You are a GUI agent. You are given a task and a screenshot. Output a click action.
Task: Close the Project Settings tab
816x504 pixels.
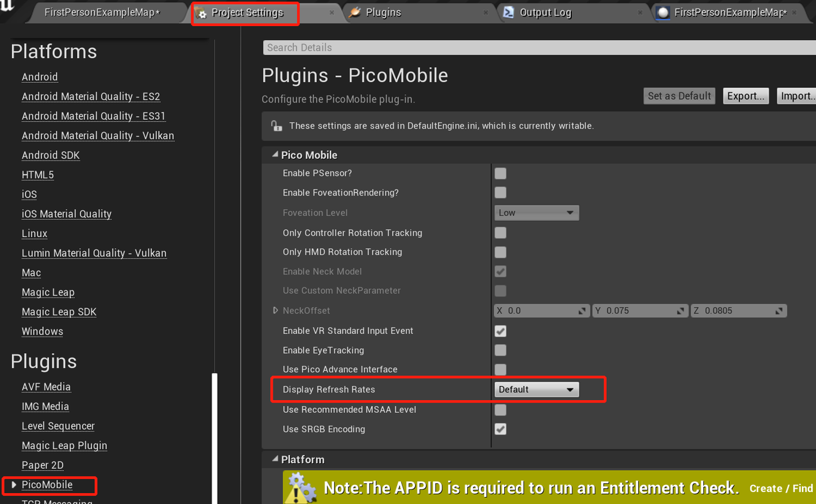tap(332, 13)
